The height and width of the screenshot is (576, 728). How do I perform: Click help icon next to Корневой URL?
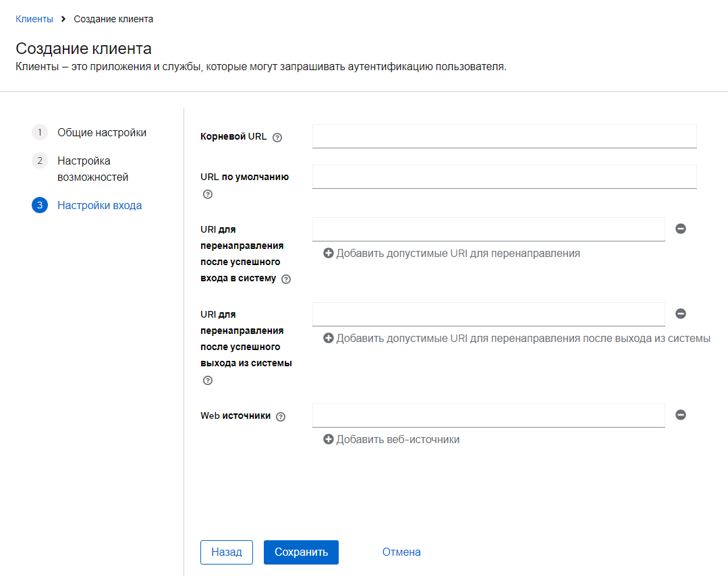point(277,137)
